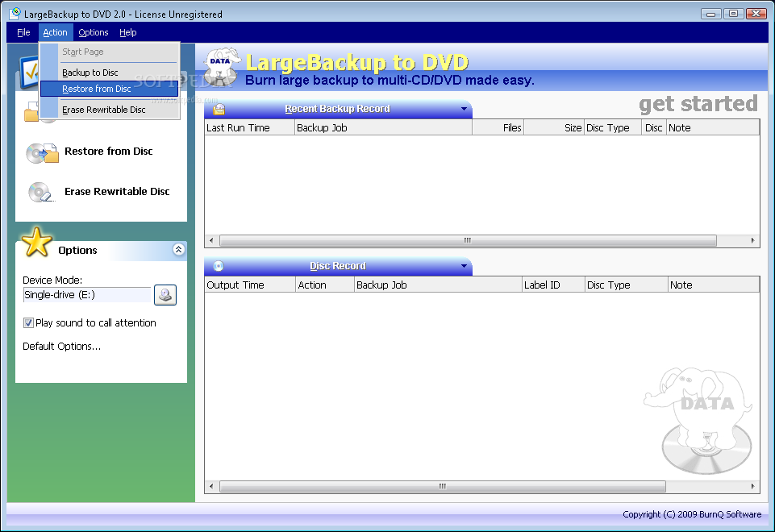Open the Options menu
Viewport: 775px width, 532px height.
[93, 32]
